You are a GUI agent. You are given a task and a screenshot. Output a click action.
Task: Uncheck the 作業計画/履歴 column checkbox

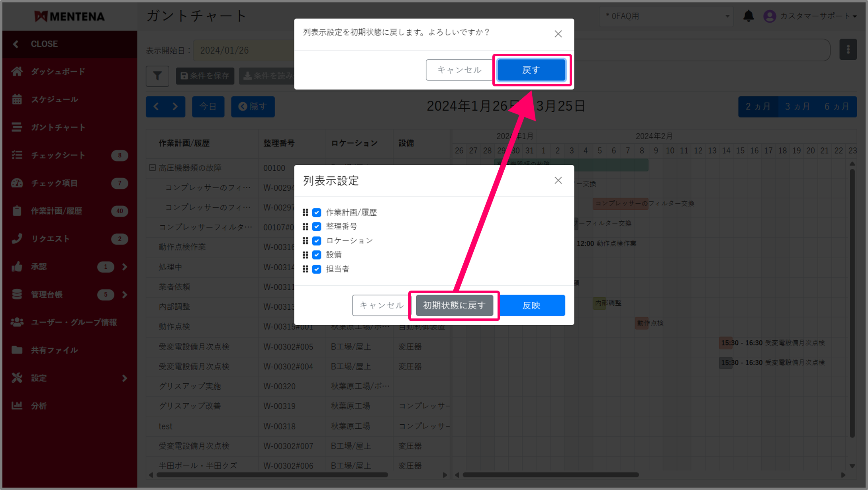click(x=317, y=213)
